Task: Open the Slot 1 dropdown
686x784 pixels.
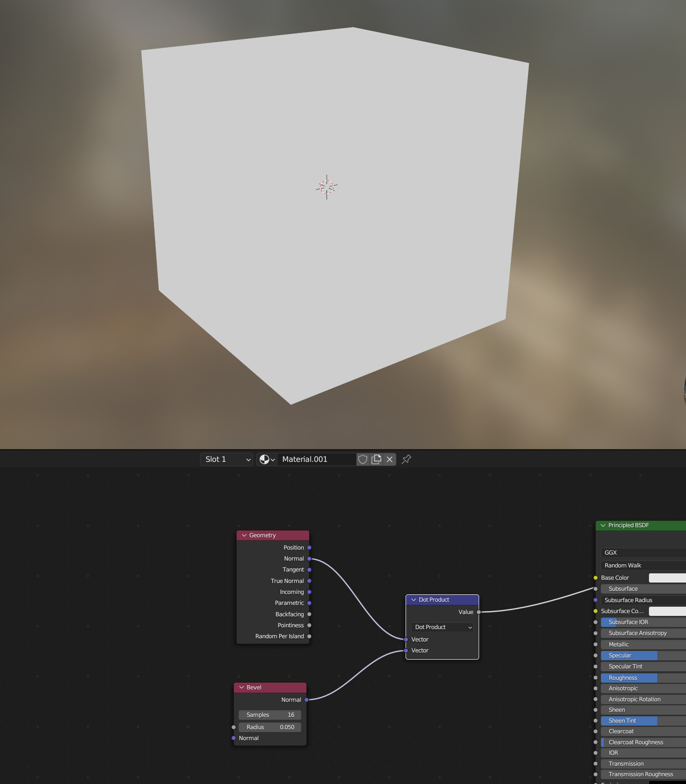Action: (227, 459)
